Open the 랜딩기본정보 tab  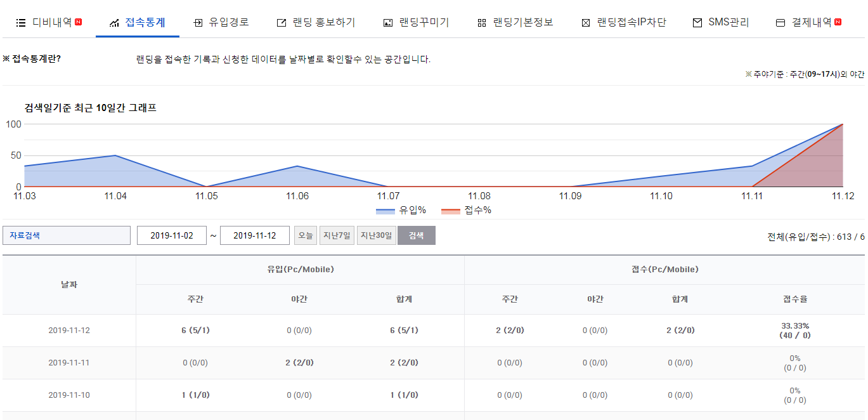click(522, 23)
